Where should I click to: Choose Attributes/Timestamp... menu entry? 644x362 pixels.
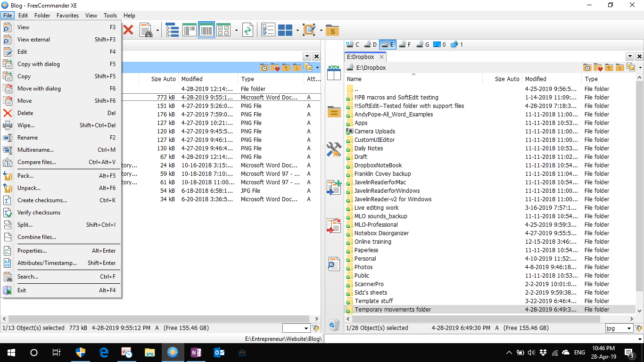click(x=61, y=263)
